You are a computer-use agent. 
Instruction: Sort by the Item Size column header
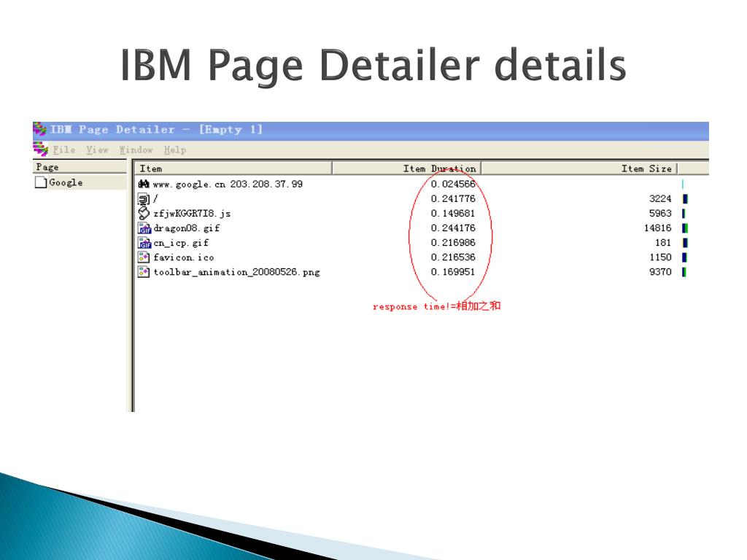(579, 168)
